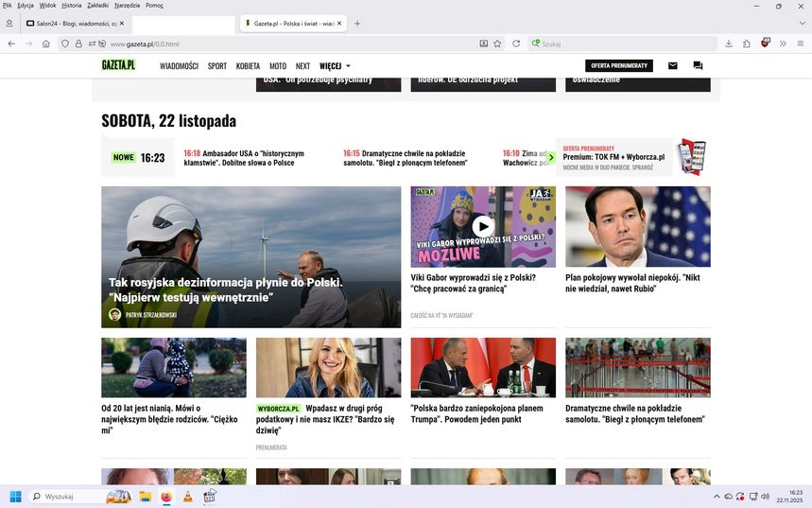Open the mail envelope icon in header
Viewport: 812px width, 508px height.
pos(673,66)
